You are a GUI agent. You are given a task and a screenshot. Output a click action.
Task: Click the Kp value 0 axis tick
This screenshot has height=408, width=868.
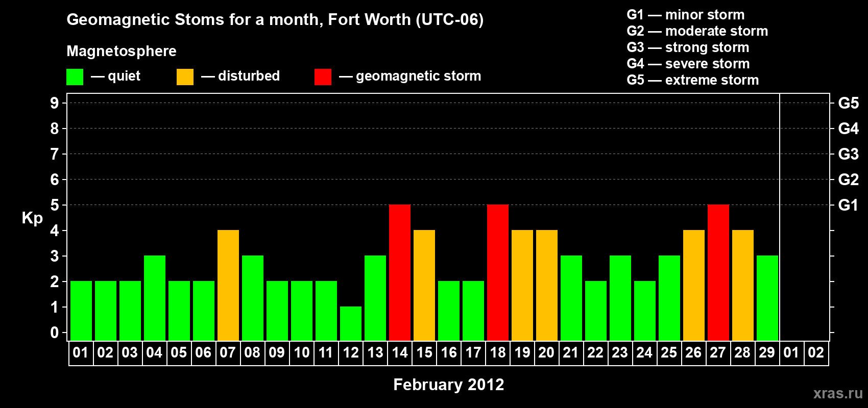(55, 333)
